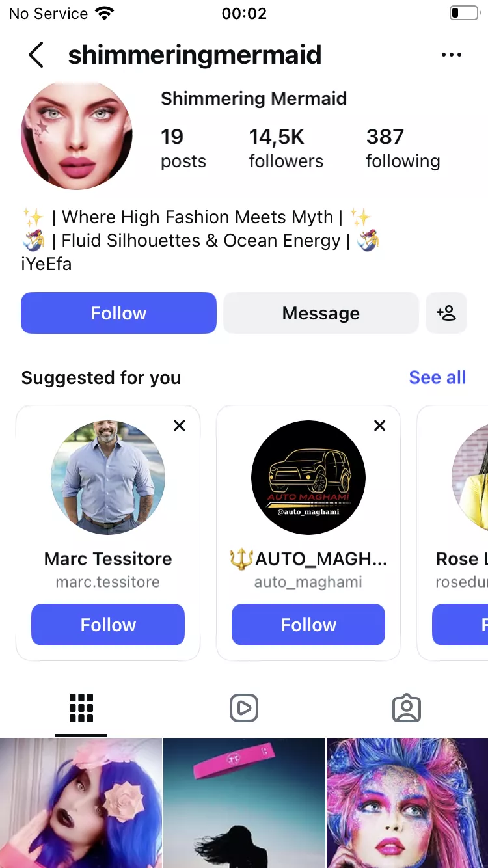Open the tagged photos tab
Screen dimensions: 488x868
coord(407,708)
